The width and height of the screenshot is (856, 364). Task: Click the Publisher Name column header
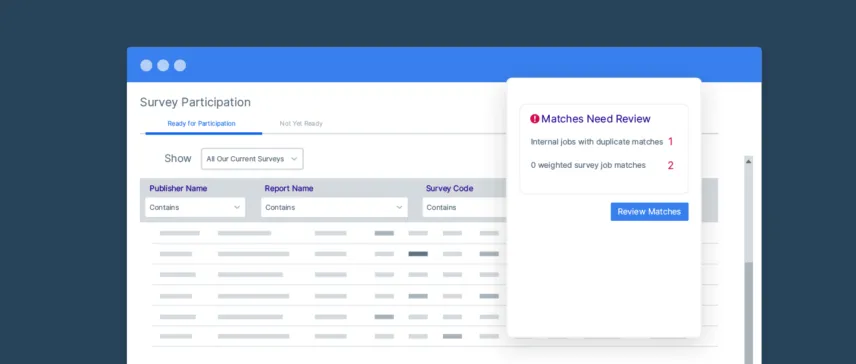[178, 188]
